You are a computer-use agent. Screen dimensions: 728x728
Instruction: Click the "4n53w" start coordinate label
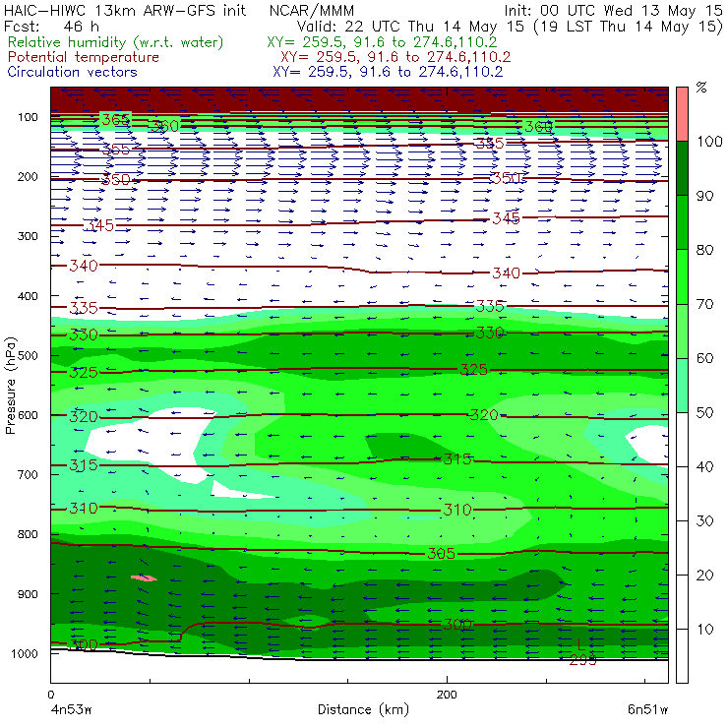click(71, 709)
